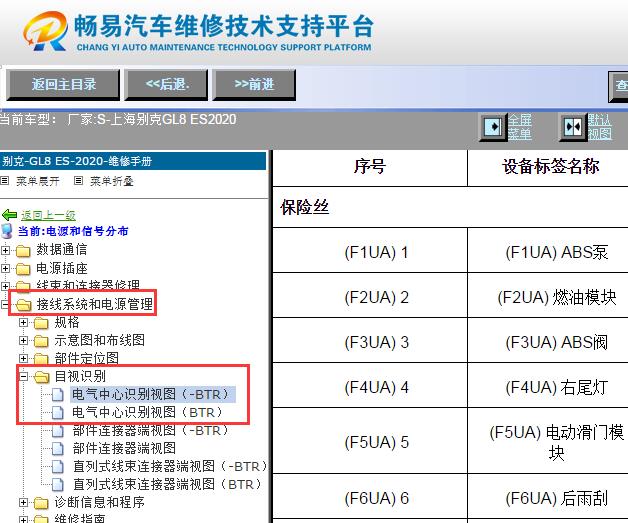628x523 pixels.
Task: Click 序号 column header
Action: click(x=370, y=167)
